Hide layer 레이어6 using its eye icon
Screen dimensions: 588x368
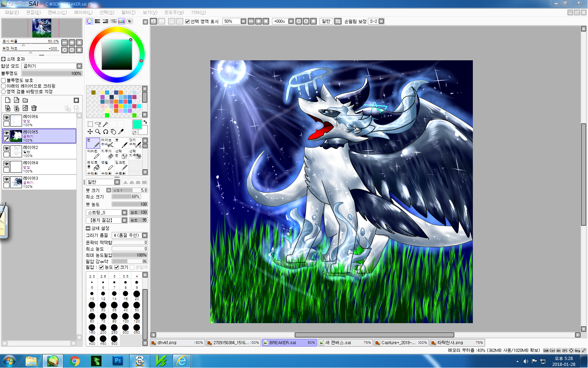tap(6, 117)
